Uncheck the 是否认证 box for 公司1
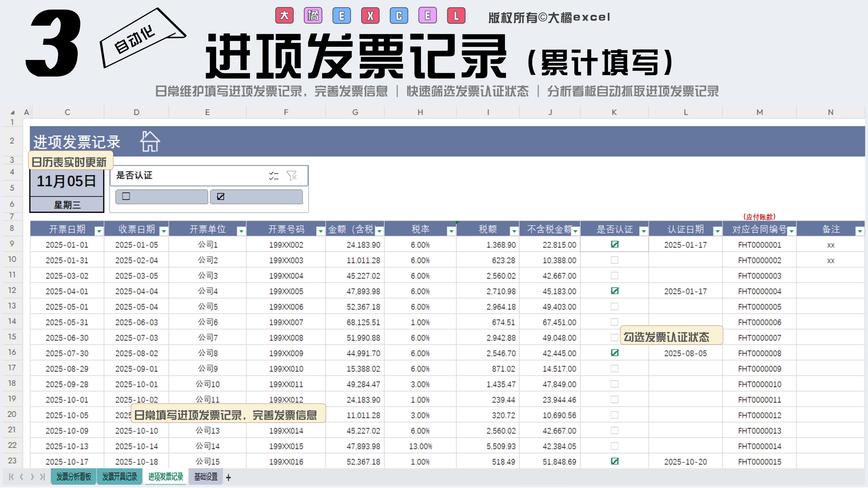The height and width of the screenshot is (488, 868). (614, 244)
